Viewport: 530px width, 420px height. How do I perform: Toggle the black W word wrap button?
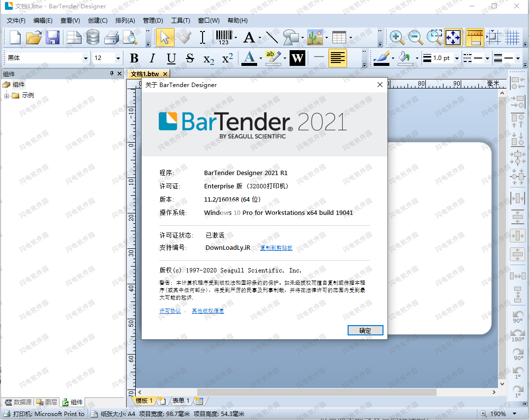(x=297, y=58)
